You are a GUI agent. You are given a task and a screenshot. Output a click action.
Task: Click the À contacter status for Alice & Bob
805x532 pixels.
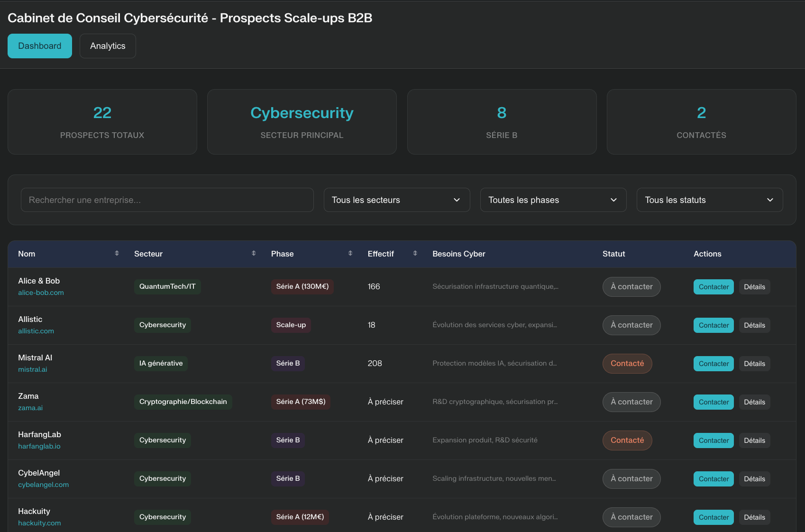coord(631,287)
